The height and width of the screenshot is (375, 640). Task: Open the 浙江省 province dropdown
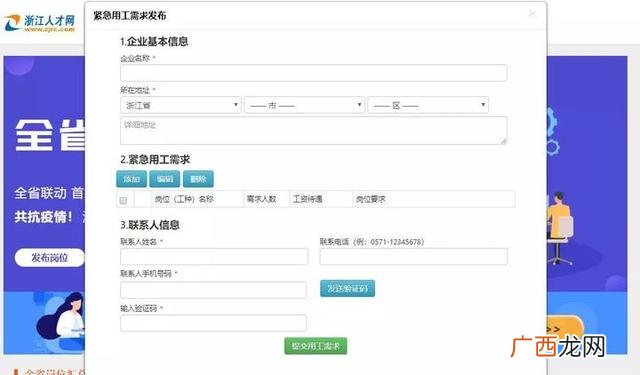coord(181,105)
